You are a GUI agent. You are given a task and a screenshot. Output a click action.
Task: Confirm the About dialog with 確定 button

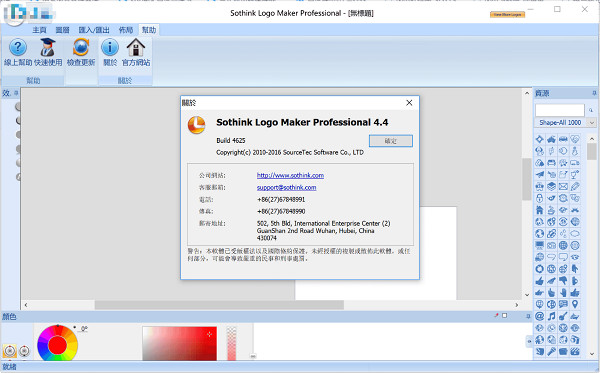[x=391, y=141]
